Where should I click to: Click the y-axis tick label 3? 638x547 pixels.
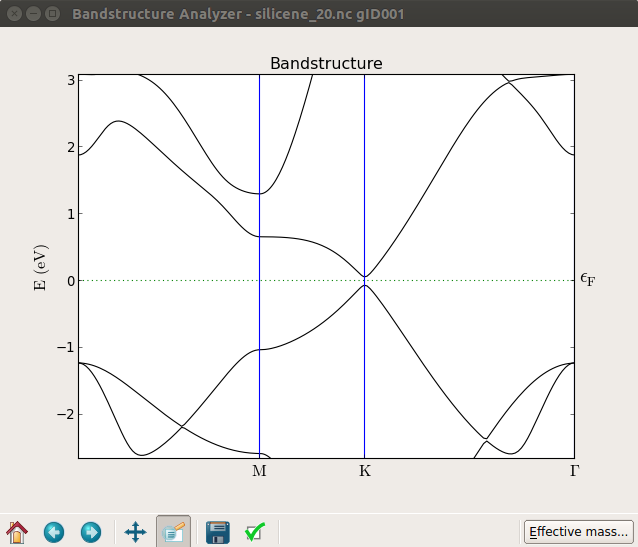tap(71, 81)
